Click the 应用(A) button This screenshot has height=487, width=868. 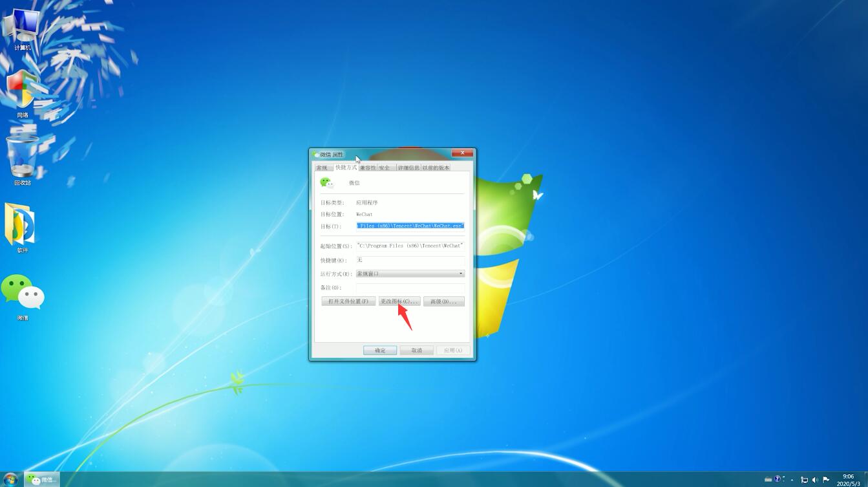453,350
